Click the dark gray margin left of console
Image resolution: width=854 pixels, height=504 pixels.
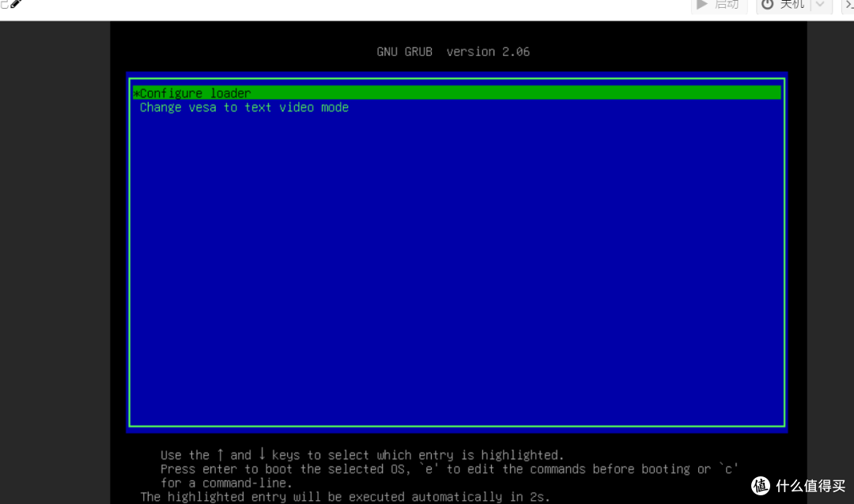[54, 261]
